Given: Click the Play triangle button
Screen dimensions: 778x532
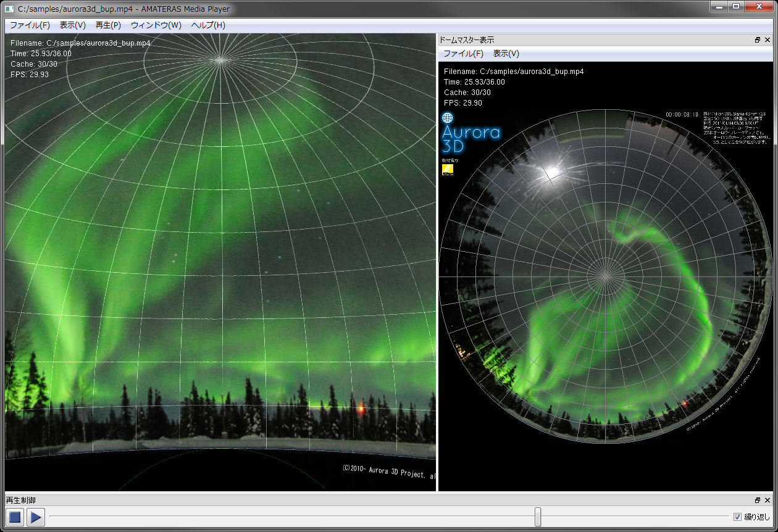Looking at the screenshot, I should point(36,517).
